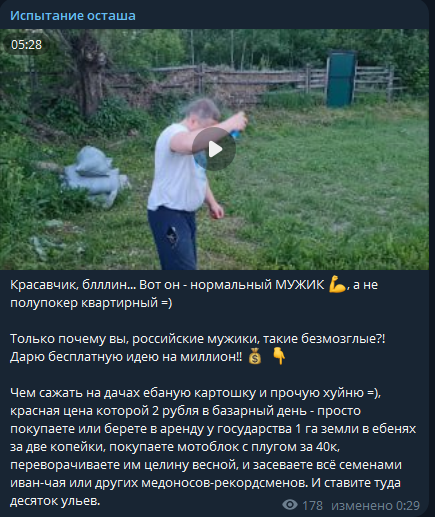Click the 178 view count
This screenshot has height=517, width=435.
click(312, 505)
